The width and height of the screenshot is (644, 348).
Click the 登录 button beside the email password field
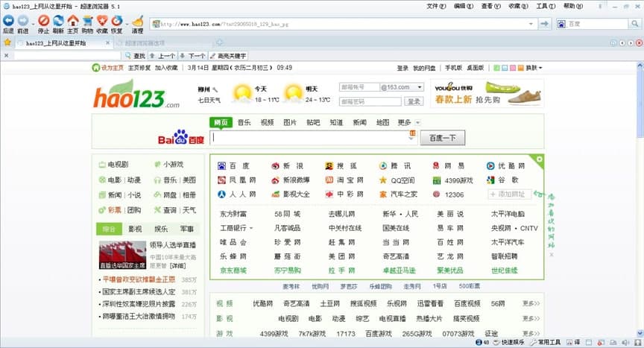point(414,101)
